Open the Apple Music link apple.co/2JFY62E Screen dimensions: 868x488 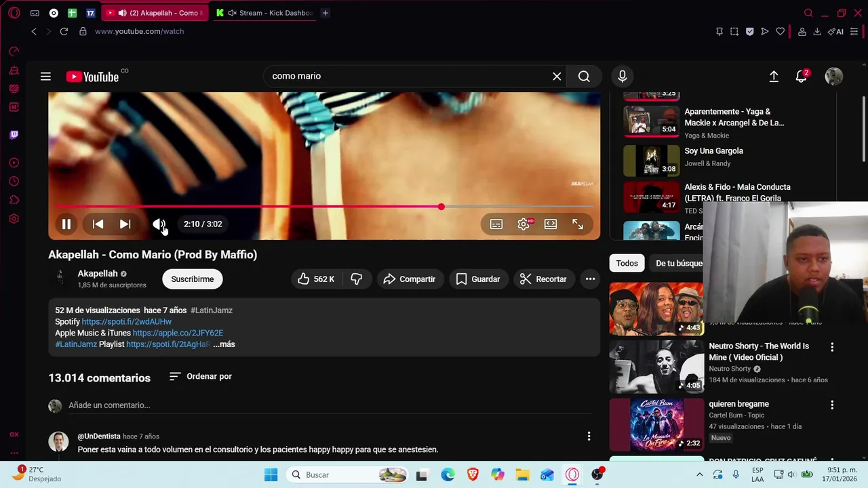click(x=178, y=333)
